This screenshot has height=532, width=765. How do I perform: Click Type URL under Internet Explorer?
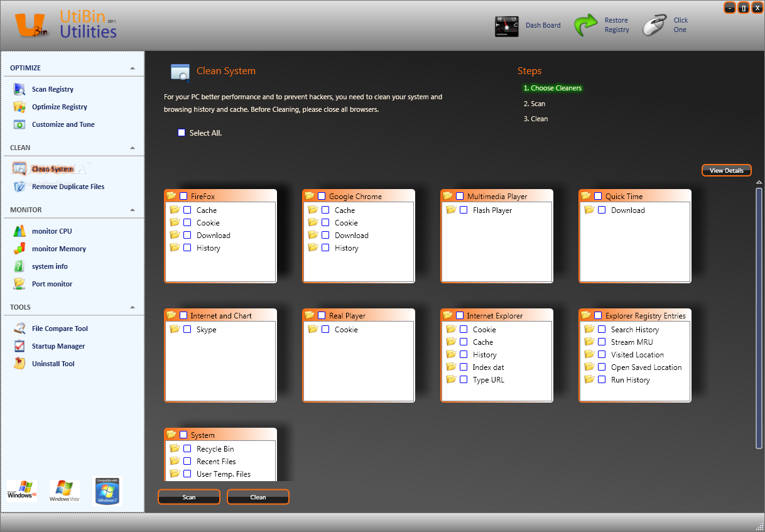point(489,380)
